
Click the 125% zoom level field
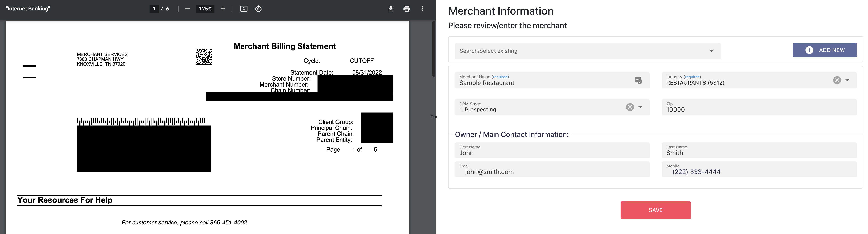[205, 9]
